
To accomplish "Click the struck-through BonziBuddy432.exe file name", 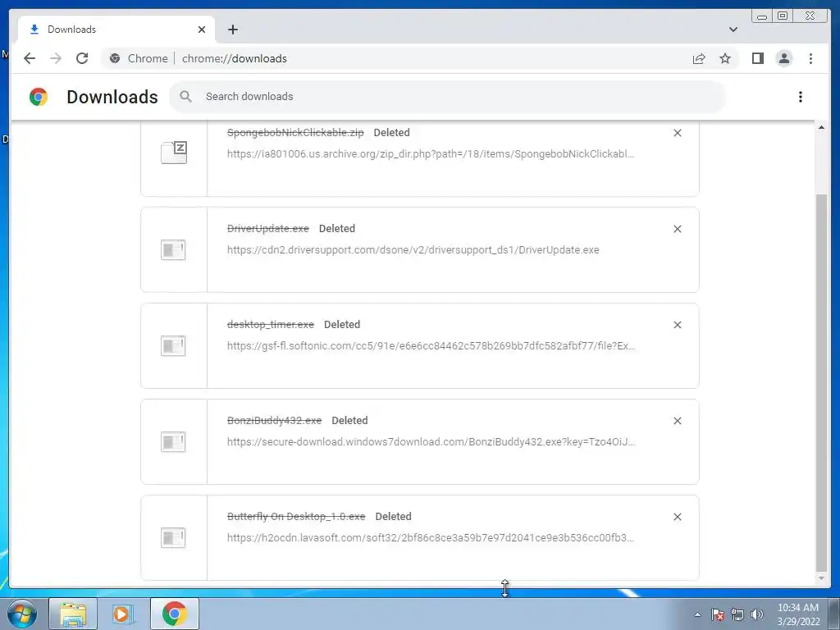I will [274, 421].
